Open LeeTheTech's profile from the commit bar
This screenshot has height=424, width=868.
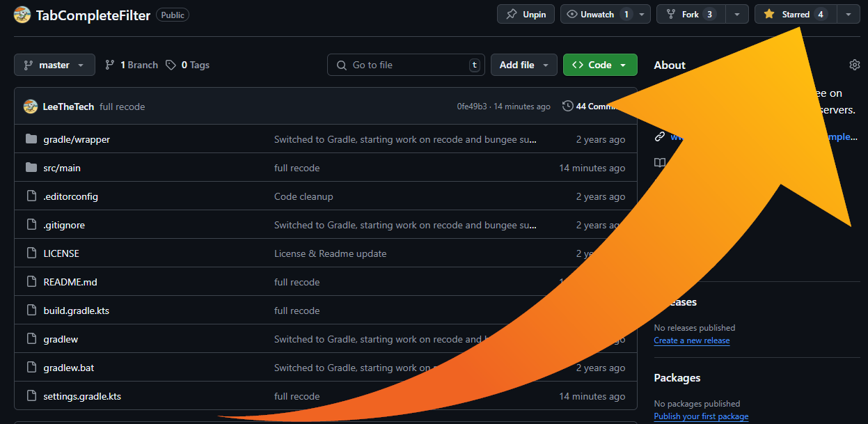(x=68, y=107)
